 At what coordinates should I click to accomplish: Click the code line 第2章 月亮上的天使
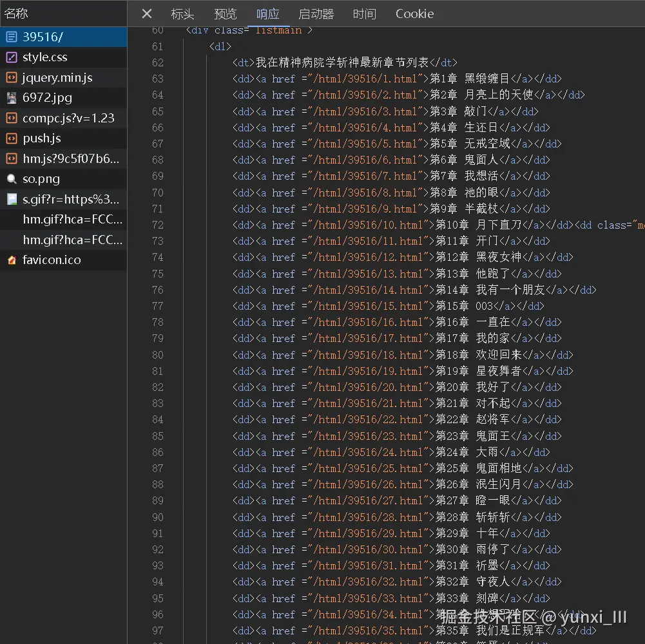tap(409, 95)
